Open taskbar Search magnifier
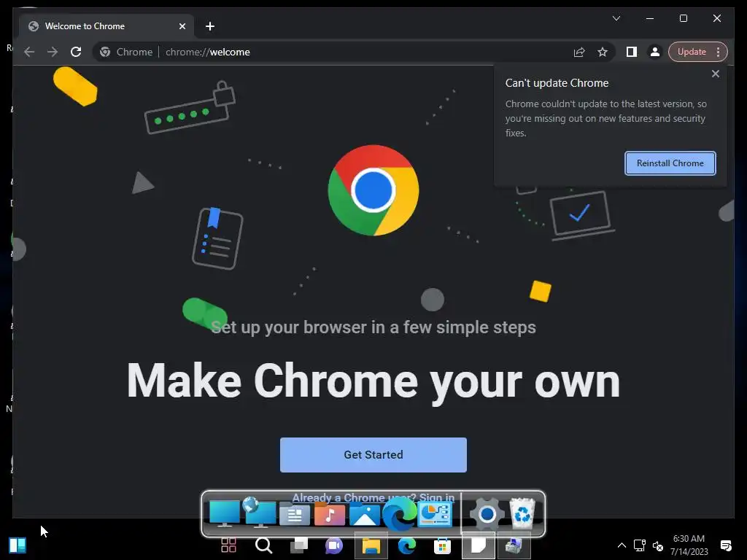The height and width of the screenshot is (560, 747). [264, 545]
